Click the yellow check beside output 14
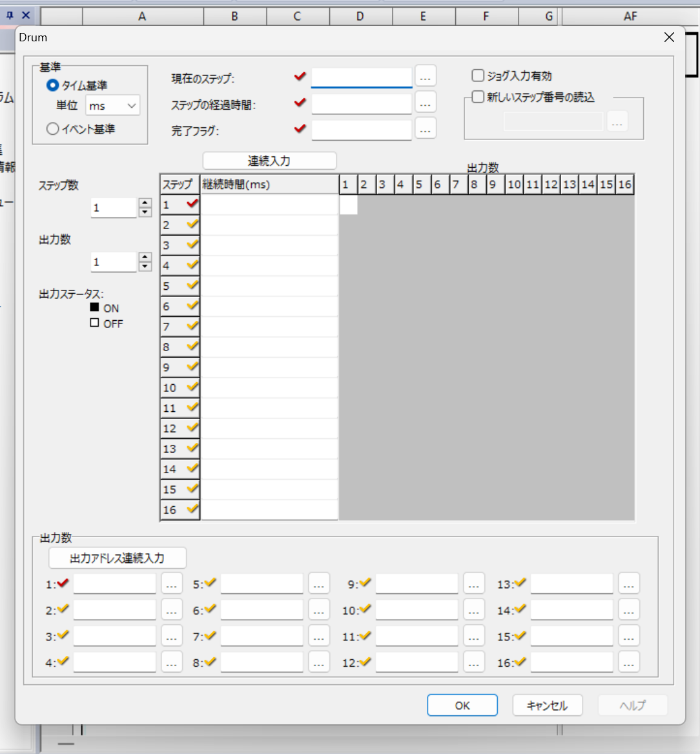Image resolution: width=700 pixels, height=754 pixels. [x=520, y=609]
